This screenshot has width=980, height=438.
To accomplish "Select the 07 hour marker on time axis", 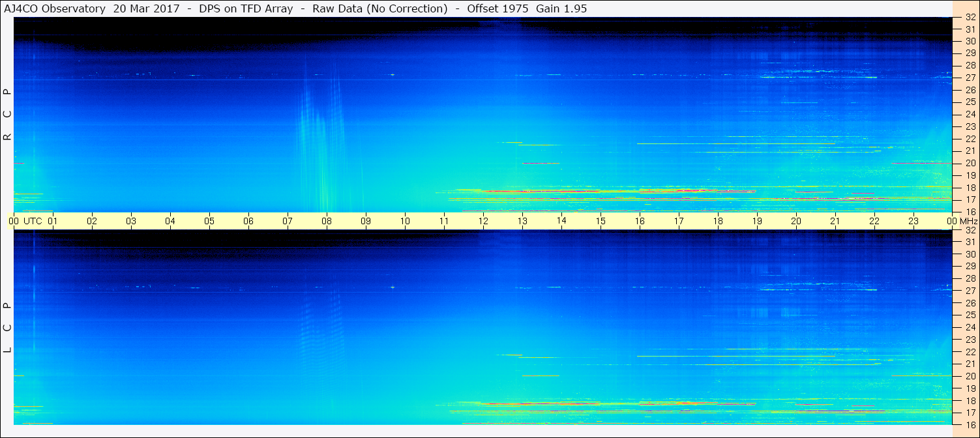I will (x=288, y=221).
